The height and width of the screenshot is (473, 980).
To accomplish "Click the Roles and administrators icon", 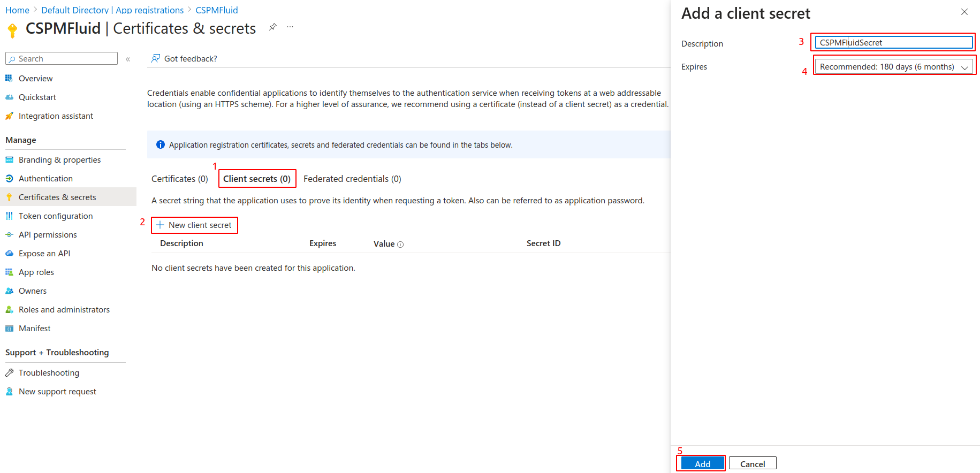I will [x=9, y=309].
